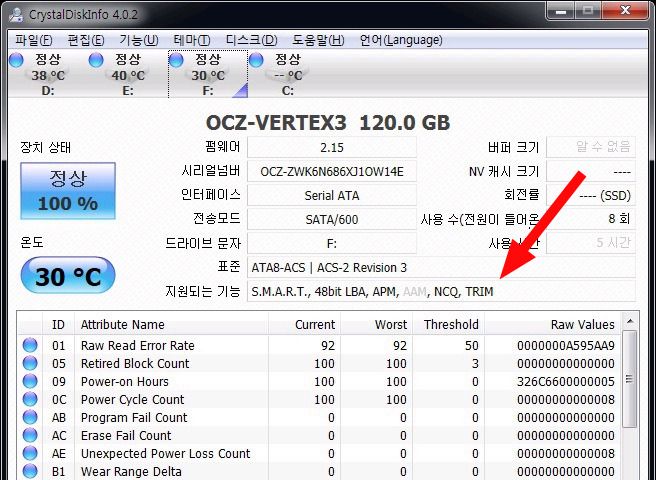Image resolution: width=656 pixels, height=480 pixels.
Task: Click raw value 326C6600000005
Action: click(566, 382)
